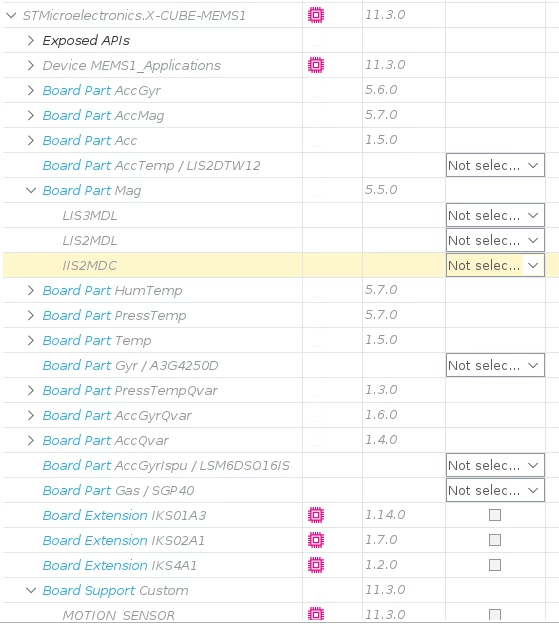This screenshot has width=559, height=624.
Task: Enable the Board Extension IKS01A3 checkbox
Action: 495,515
